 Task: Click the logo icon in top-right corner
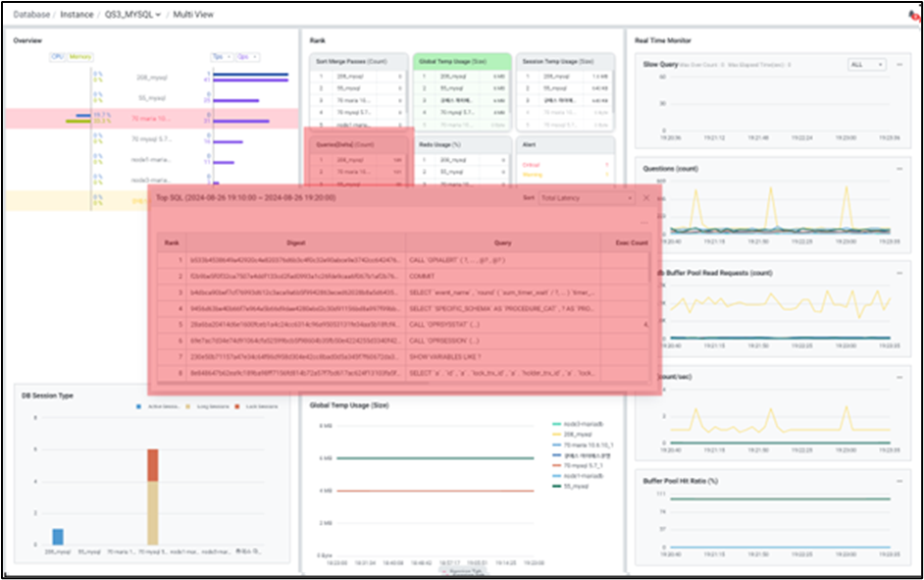(914, 15)
